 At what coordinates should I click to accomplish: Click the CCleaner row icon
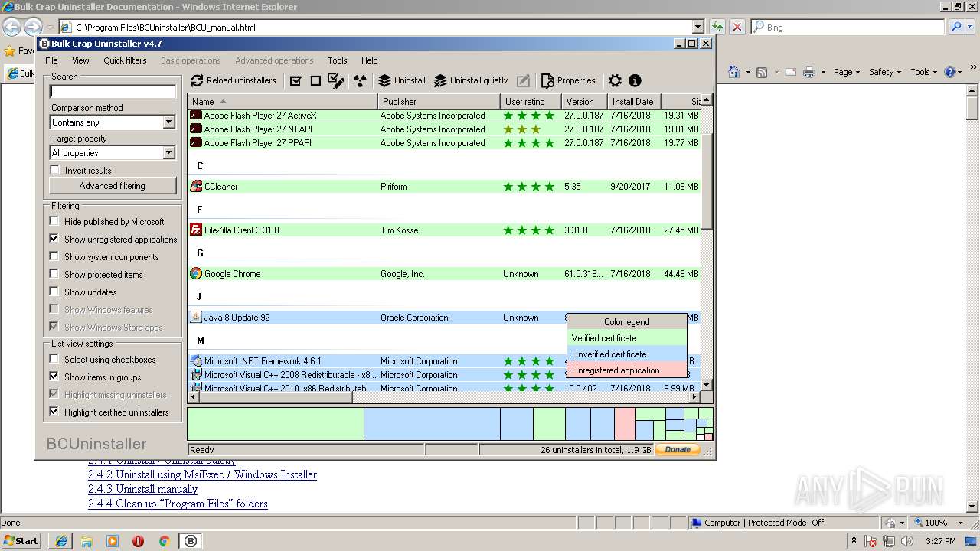click(x=196, y=186)
